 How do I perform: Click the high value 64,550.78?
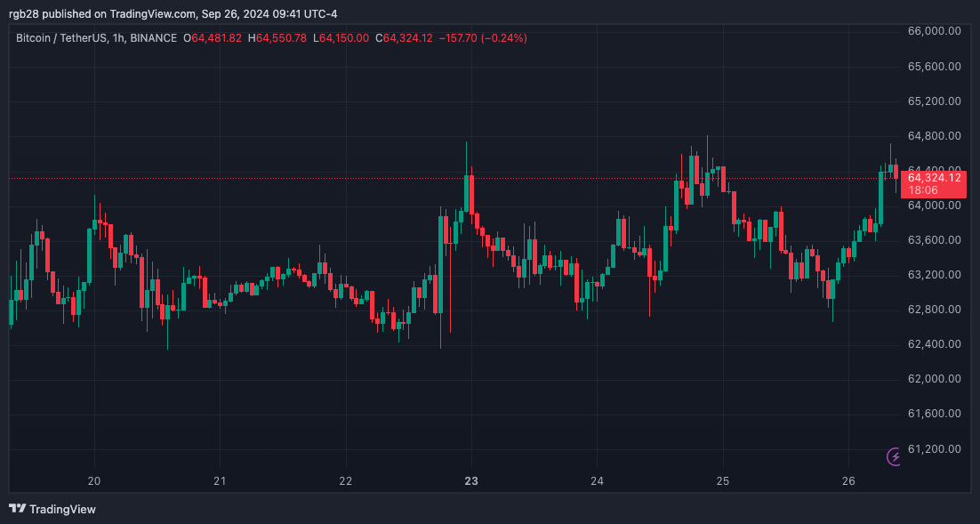pos(279,38)
